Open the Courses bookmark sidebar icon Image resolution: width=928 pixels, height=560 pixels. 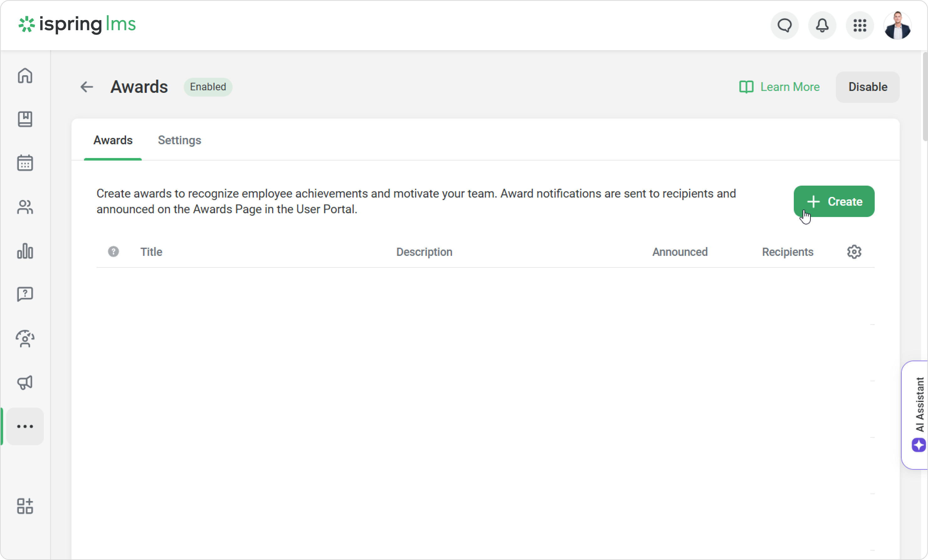(25, 119)
